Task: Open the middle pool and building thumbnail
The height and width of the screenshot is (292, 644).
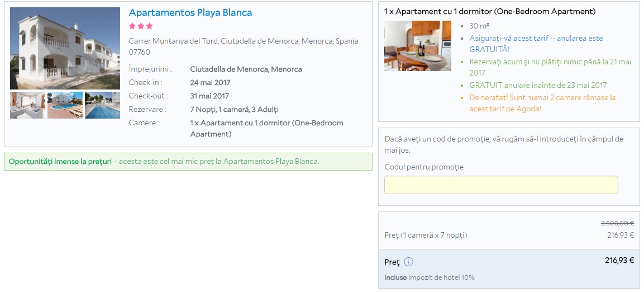Action: coord(65,105)
